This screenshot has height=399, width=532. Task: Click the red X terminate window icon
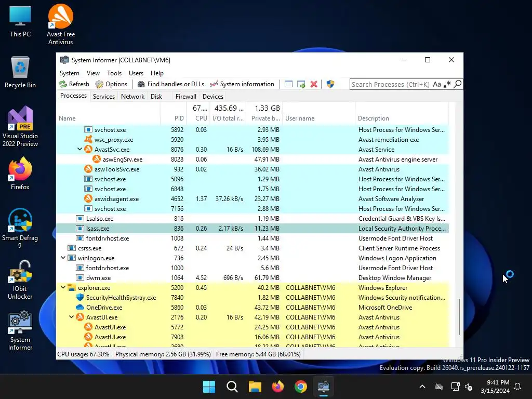click(x=314, y=84)
